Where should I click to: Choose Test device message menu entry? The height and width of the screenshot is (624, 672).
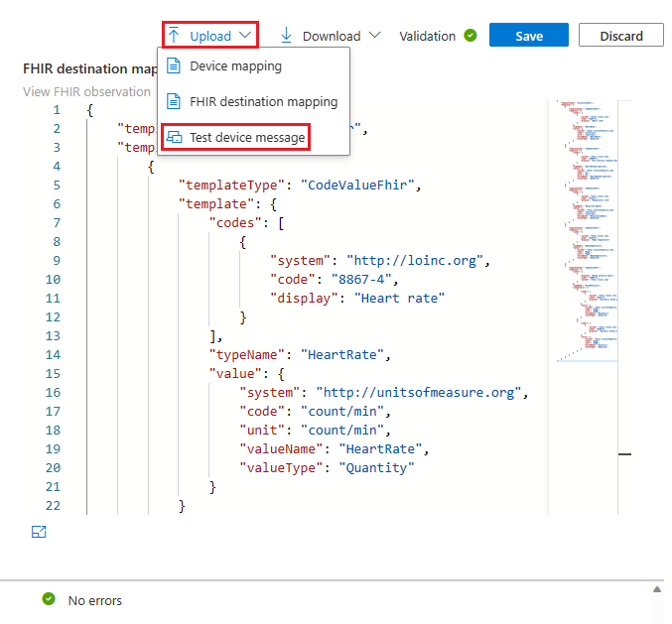pyautogui.click(x=247, y=137)
